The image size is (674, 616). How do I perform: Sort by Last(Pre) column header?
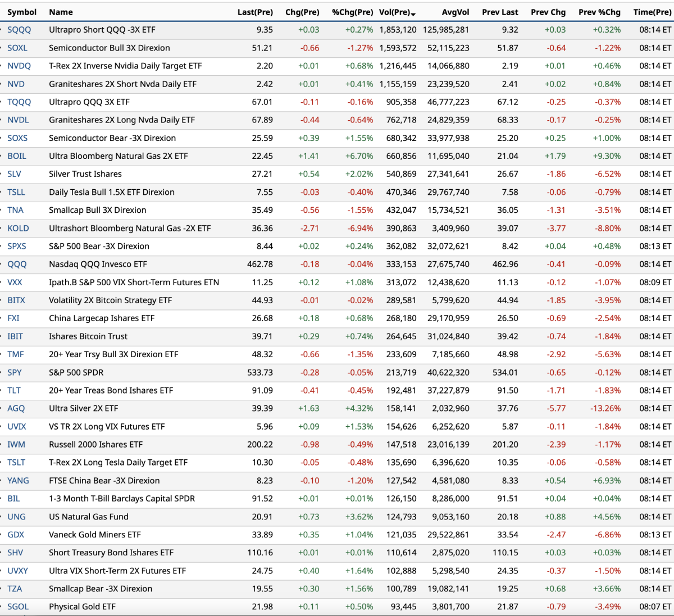tap(254, 12)
